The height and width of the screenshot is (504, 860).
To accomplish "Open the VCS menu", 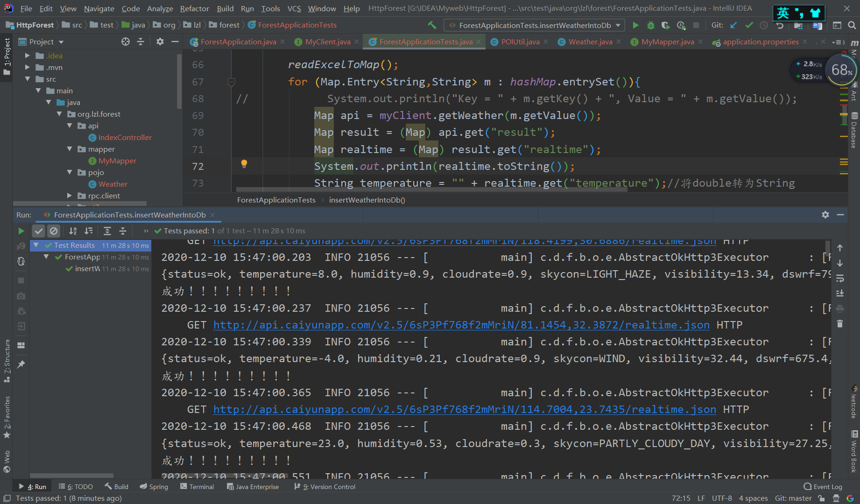I will pyautogui.click(x=294, y=8).
